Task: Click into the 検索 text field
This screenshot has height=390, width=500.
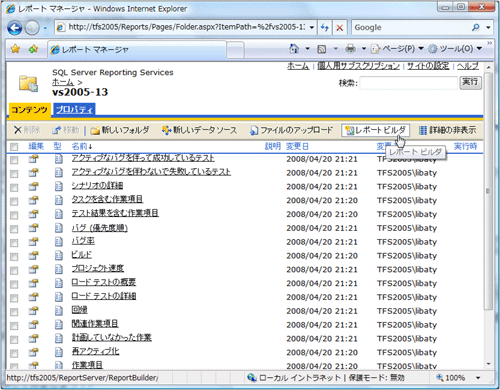Action: 408,83
